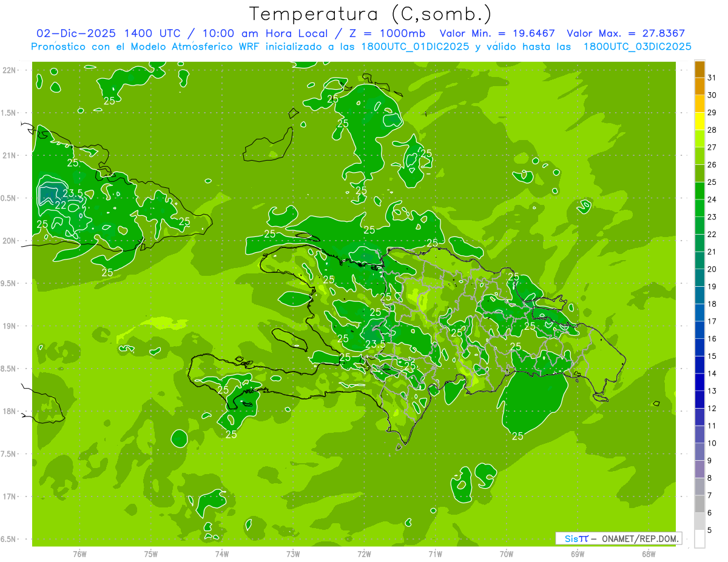Click the '18N' latitude label
728x562 pixels.
click(x=10, y=411)
